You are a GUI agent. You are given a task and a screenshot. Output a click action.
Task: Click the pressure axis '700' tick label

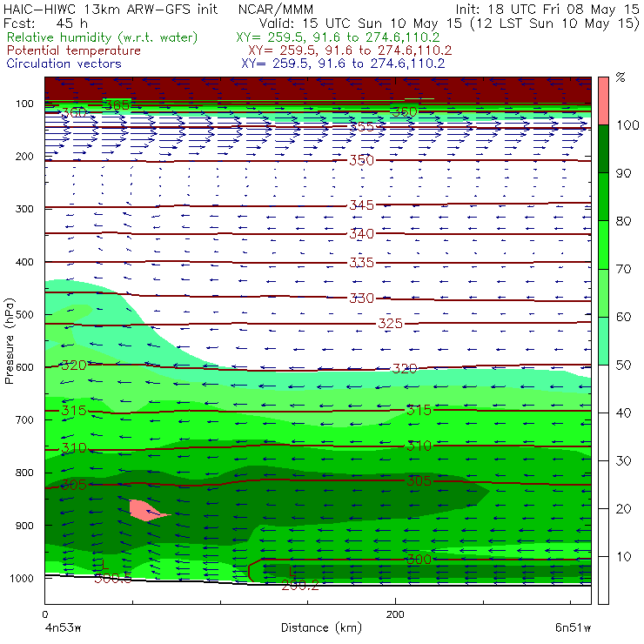(24, 419)
